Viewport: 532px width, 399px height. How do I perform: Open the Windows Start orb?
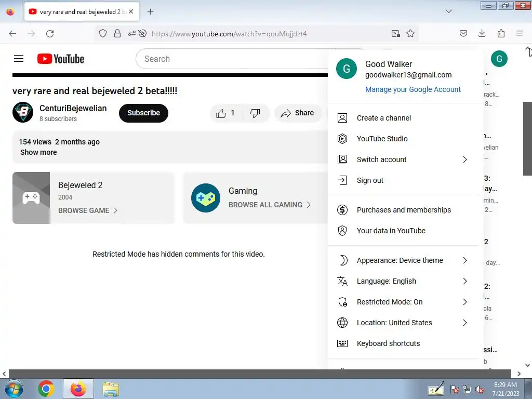click(x=14, y=389)
